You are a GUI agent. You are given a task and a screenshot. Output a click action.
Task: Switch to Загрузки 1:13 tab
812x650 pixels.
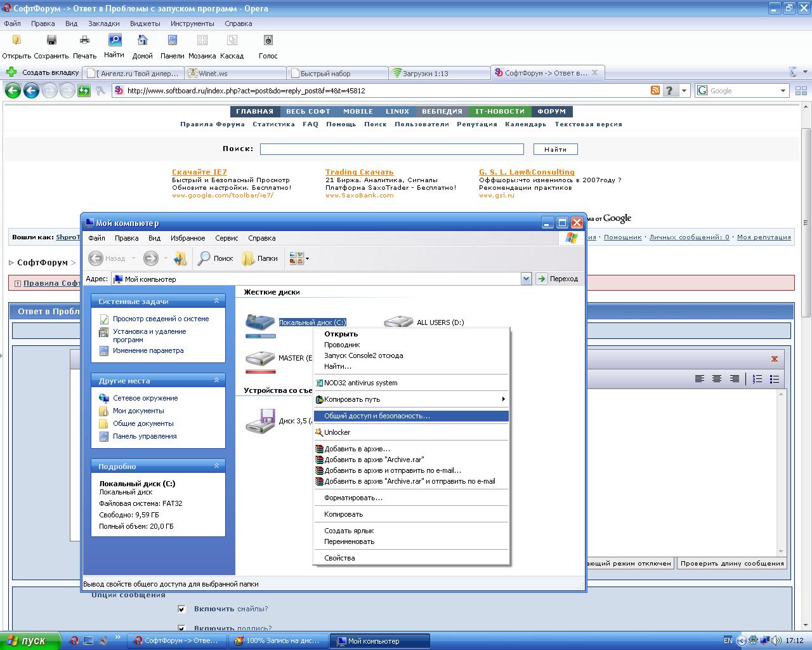(x=439, y=73)
